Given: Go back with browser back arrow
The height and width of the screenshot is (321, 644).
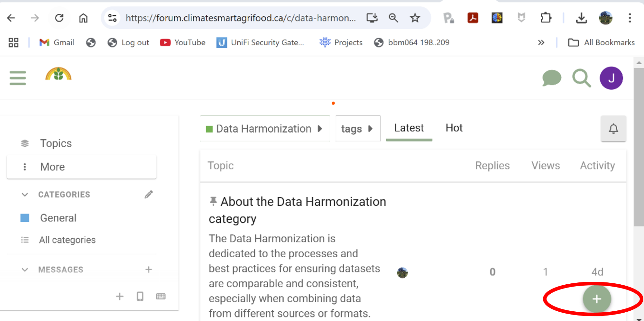Looking at the screenshot, I should tap(11, 18).
